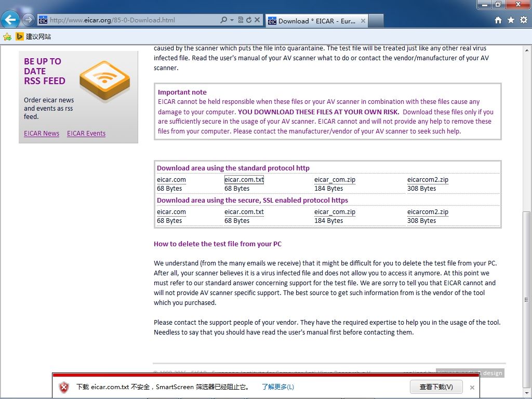Close the Download EICAR tab

pyautogui.click(x=363, y=21)
